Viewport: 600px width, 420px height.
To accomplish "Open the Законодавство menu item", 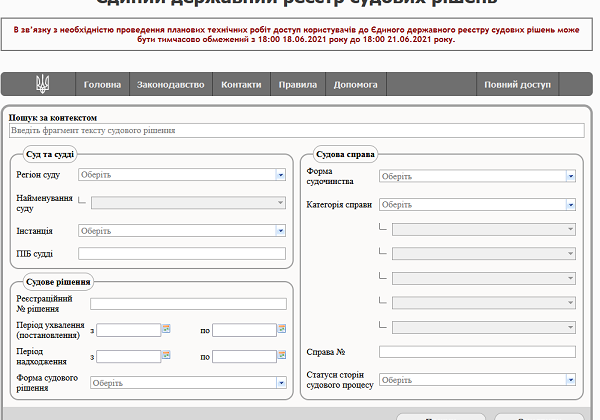I will [170, 85].
